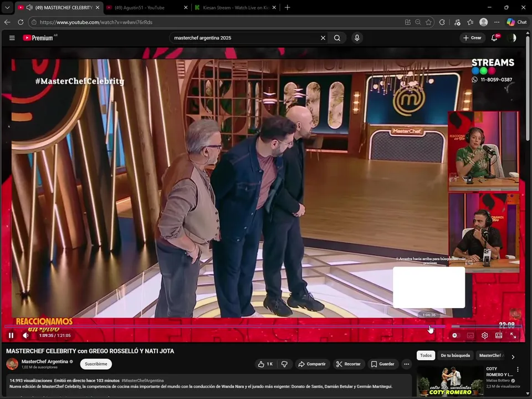
Task: Click the search magnifier button
Action: (337, 38)
